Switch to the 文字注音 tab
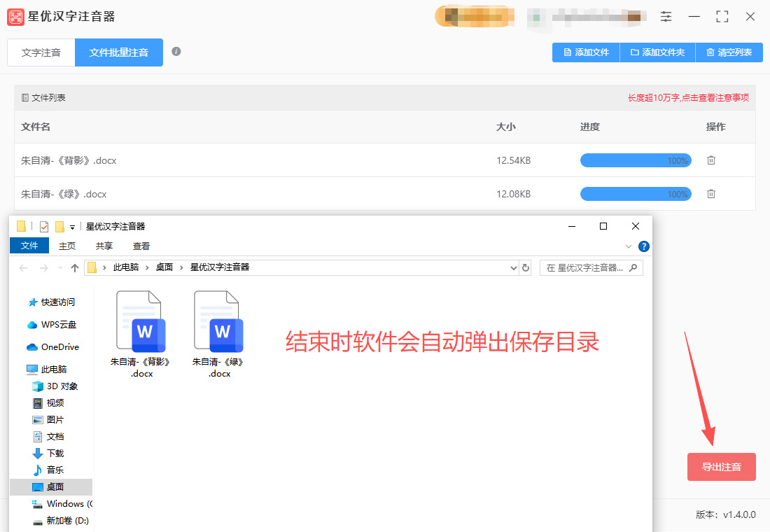The height and width of the screenshot is (532, 770). (x=41, y=52)
